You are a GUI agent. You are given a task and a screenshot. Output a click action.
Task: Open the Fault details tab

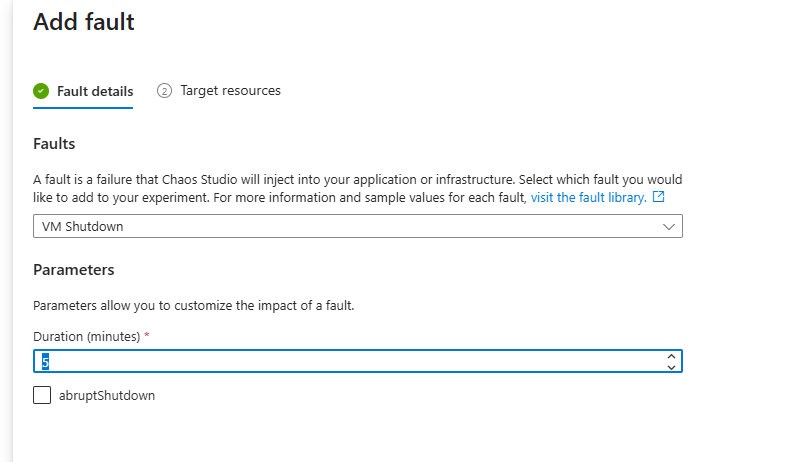pos(94,91)
